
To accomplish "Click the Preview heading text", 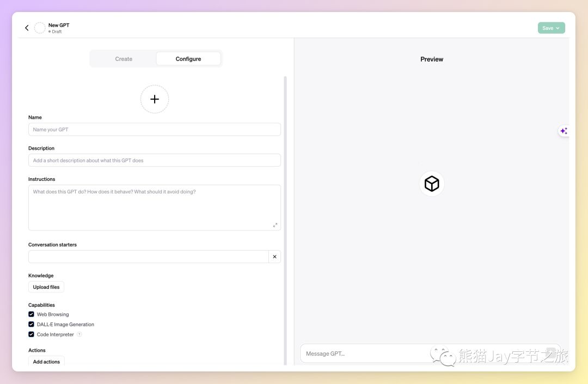I will click(x=432, y=59).
